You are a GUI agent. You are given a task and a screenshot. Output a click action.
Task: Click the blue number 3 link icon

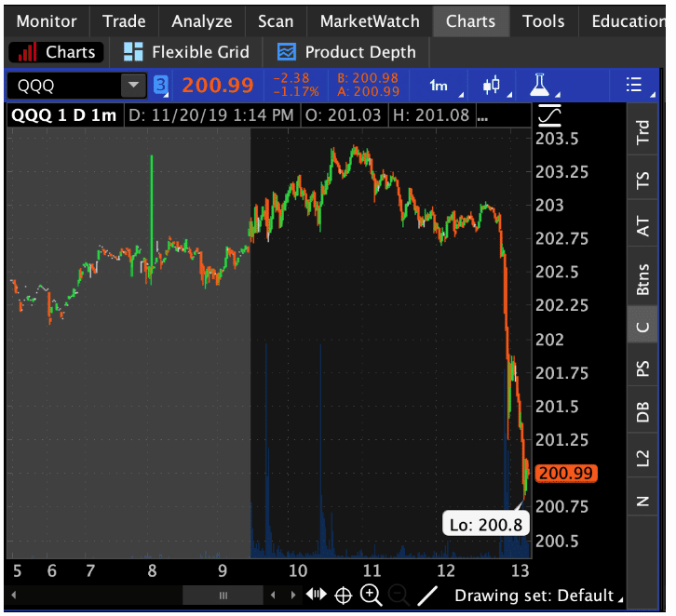[161, 85]
